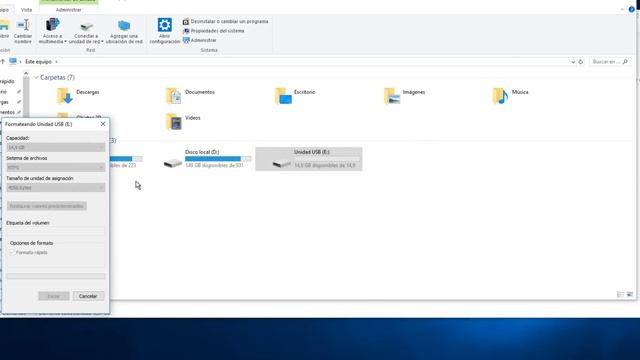
Task: Click the Cambiar nombre ribbon icon
Action: [x=23, y=31]
